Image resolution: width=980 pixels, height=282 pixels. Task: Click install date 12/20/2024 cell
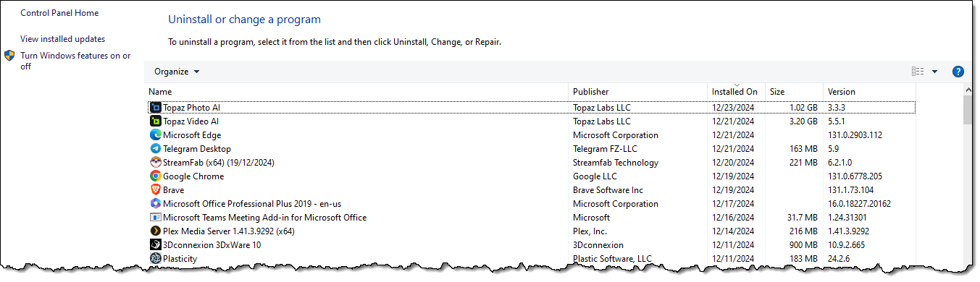pos(733,163)
